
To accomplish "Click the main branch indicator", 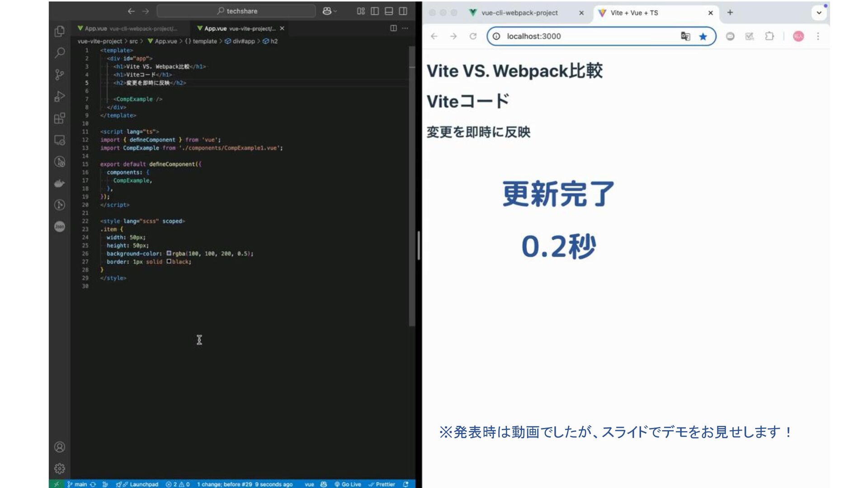I will [77, 484].
